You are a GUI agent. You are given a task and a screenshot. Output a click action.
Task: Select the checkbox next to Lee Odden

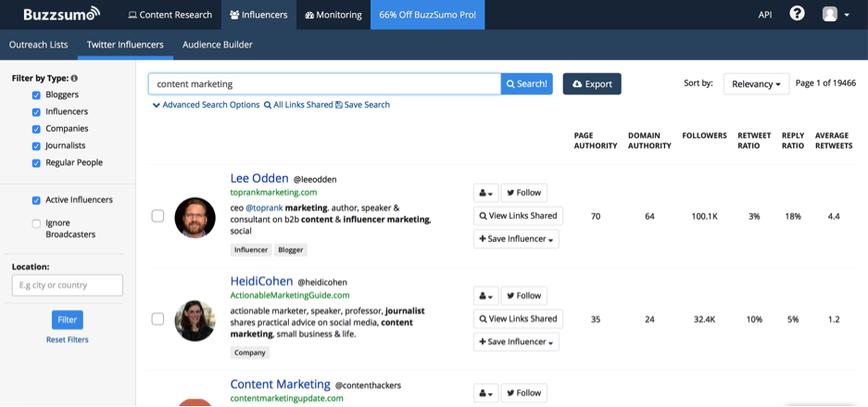pyautogui.click(x=157, y=216)
